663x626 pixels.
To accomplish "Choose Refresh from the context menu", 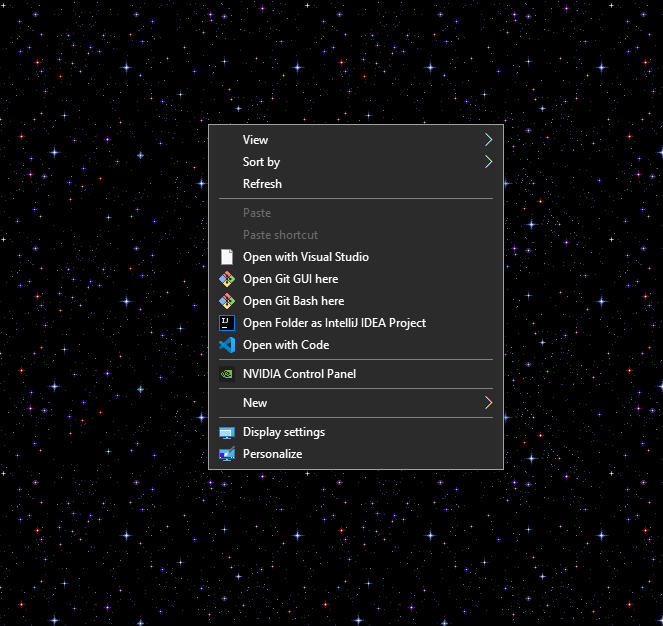I will pyautogui.click(x=356, y=184).
